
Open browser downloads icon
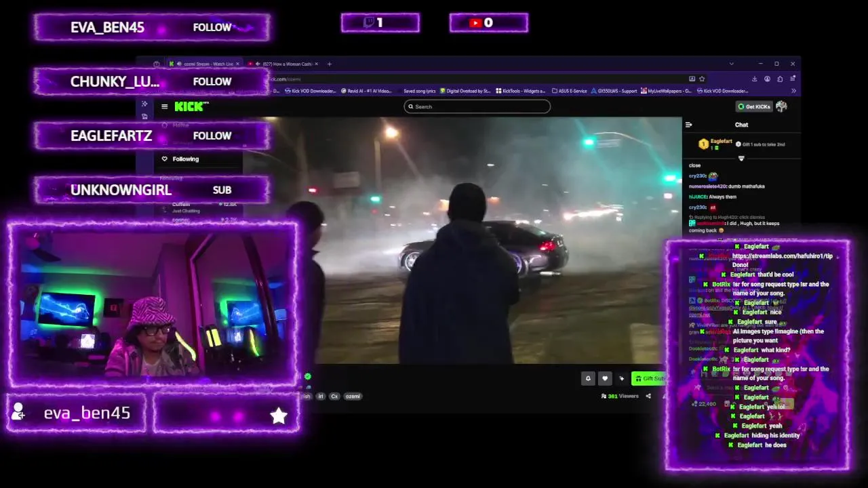tap(754, 79)
